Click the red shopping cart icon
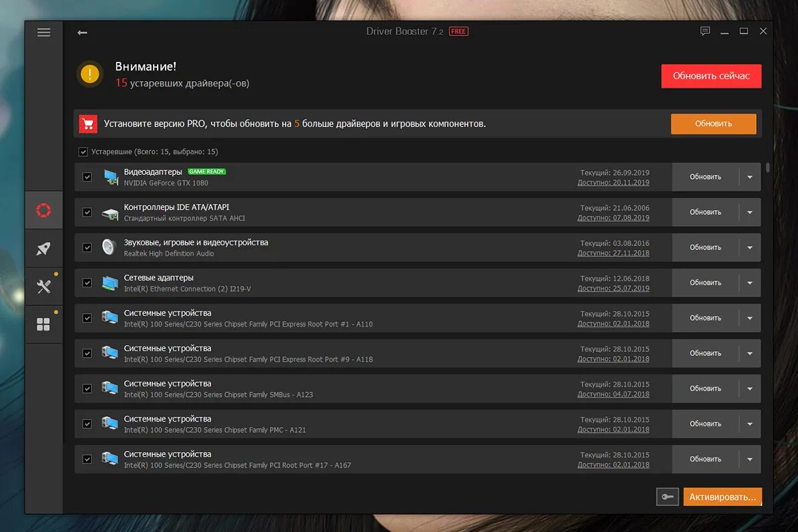This screenshot has height=532, width=798. pos(88,124)
